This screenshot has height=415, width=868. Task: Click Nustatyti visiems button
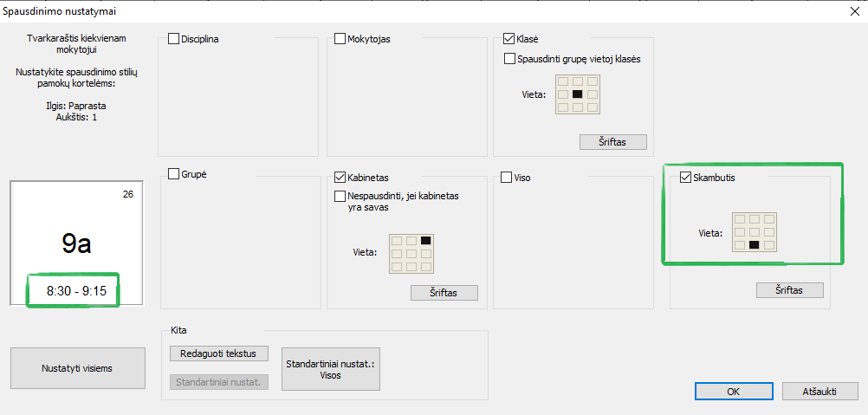pos(78,368)
